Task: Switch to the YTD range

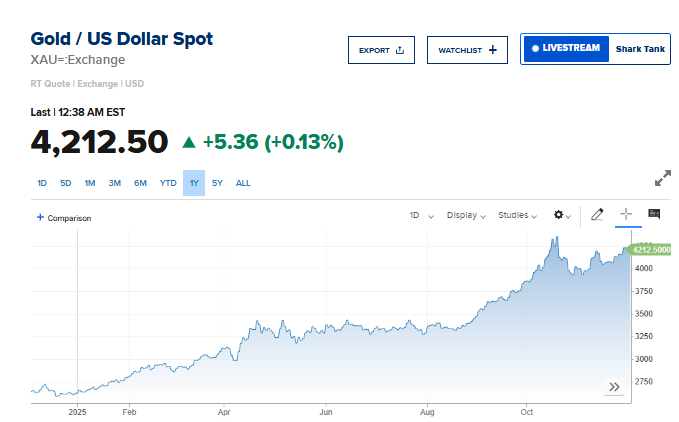Action: (x=168, y=183)
